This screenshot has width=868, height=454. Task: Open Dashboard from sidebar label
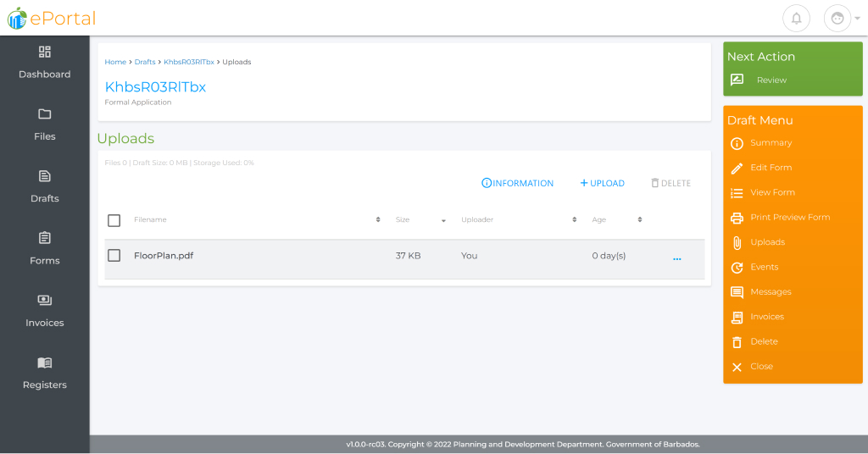coord(45,74)
